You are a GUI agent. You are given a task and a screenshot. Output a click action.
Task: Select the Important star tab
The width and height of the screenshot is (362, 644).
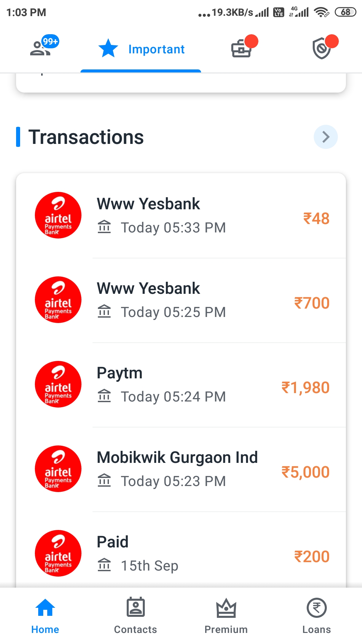tap(141, 49)
